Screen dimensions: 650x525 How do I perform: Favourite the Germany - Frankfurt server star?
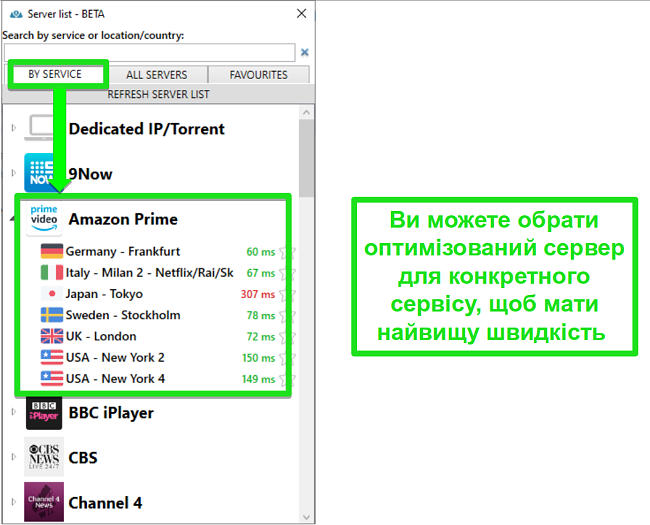[287, 252]
